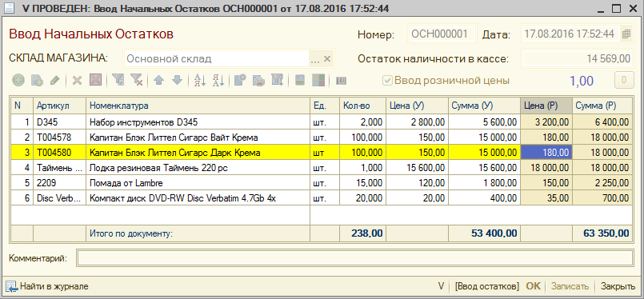The height and width of the screenshot is (299, 644).
Task: Click the barcode scanner icon
Action: 342,81
